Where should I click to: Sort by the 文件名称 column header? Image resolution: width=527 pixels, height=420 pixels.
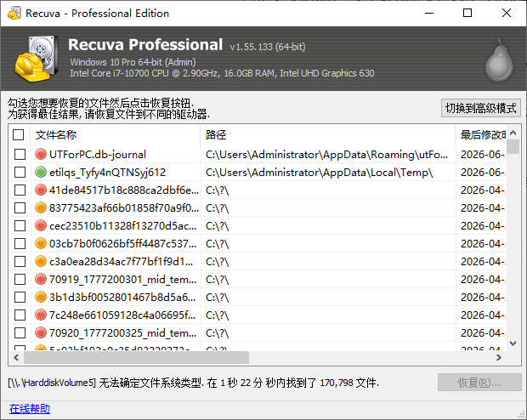point(115,135)
